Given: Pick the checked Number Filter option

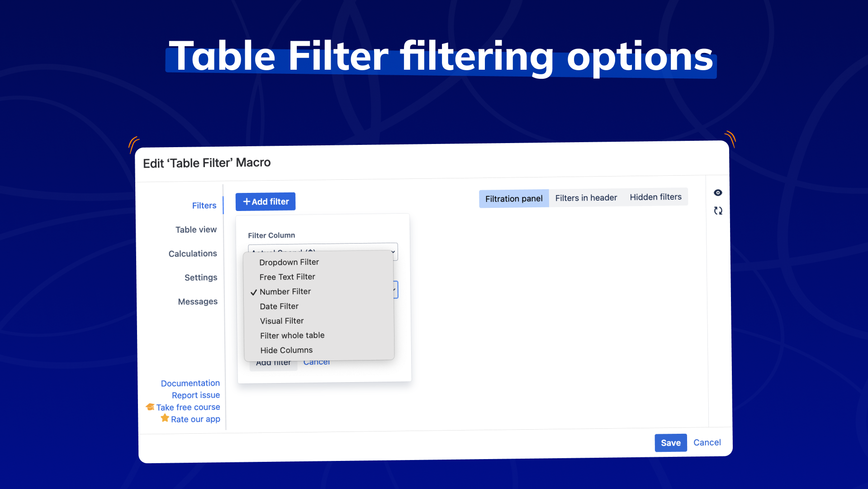Looking at the screenshot, I should pyautogui.click(x=285, y=292).
